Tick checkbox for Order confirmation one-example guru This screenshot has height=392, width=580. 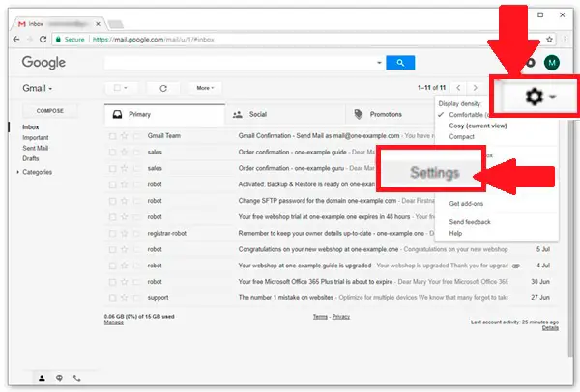(112, 168)
